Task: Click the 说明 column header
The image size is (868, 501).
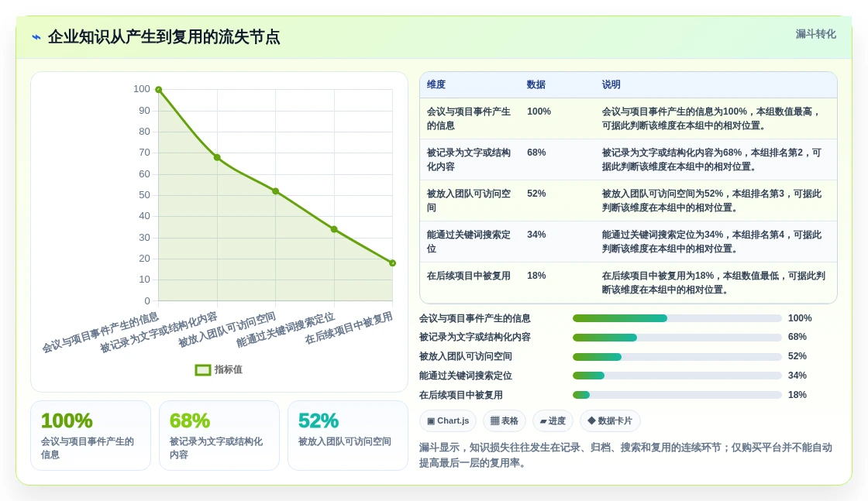Action: tap(611, 84)
